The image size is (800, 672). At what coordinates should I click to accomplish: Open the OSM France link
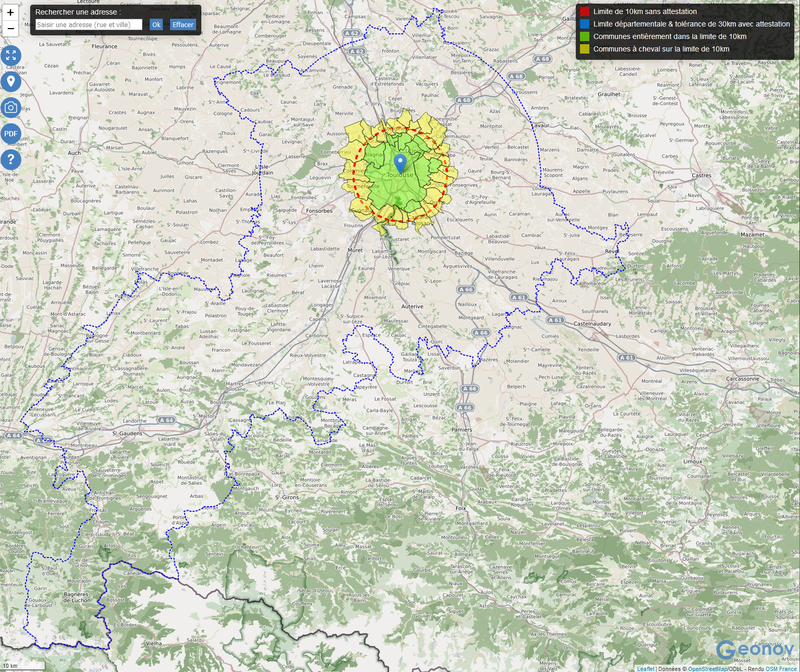(780, 668)
